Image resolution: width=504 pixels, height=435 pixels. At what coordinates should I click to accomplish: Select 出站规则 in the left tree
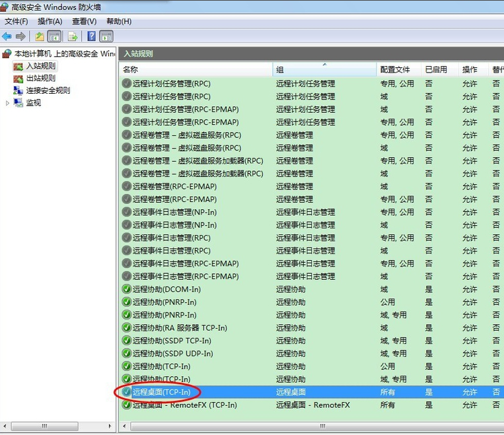[x=40, y=79]
